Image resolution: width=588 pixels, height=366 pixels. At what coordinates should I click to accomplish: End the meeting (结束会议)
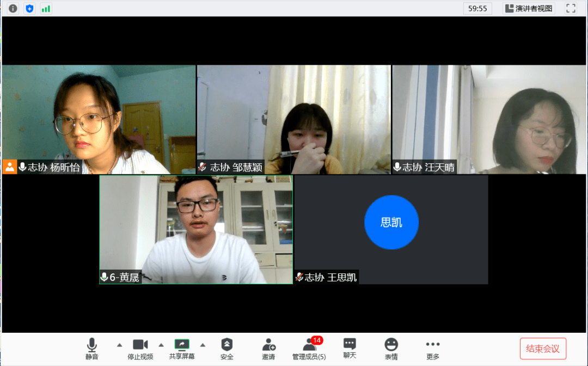coord(543,349)
